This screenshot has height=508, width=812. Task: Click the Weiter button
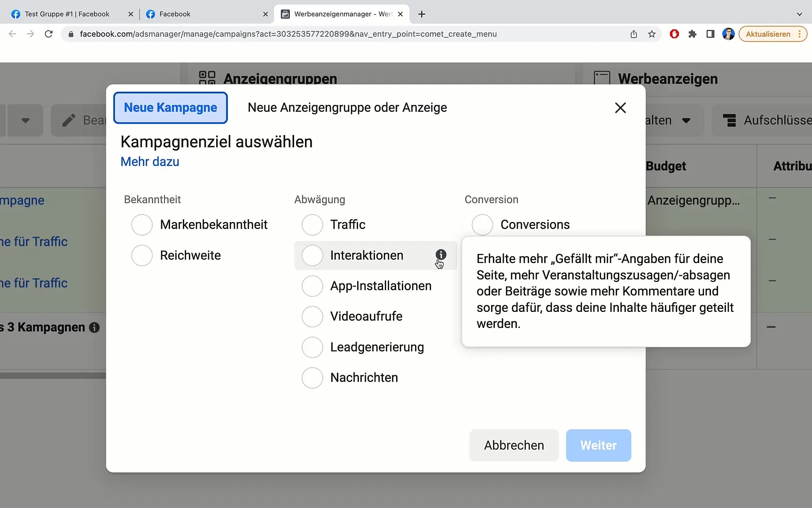point(599,445)
